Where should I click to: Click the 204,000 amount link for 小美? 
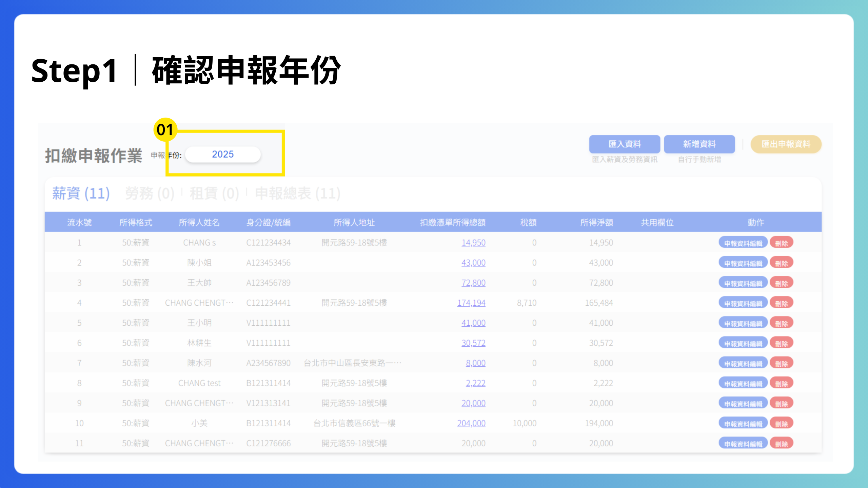tap(471, 423)
